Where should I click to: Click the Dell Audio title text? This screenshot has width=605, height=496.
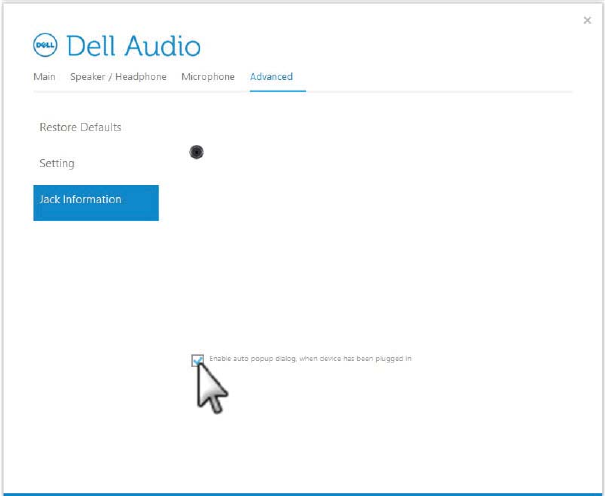134,46
